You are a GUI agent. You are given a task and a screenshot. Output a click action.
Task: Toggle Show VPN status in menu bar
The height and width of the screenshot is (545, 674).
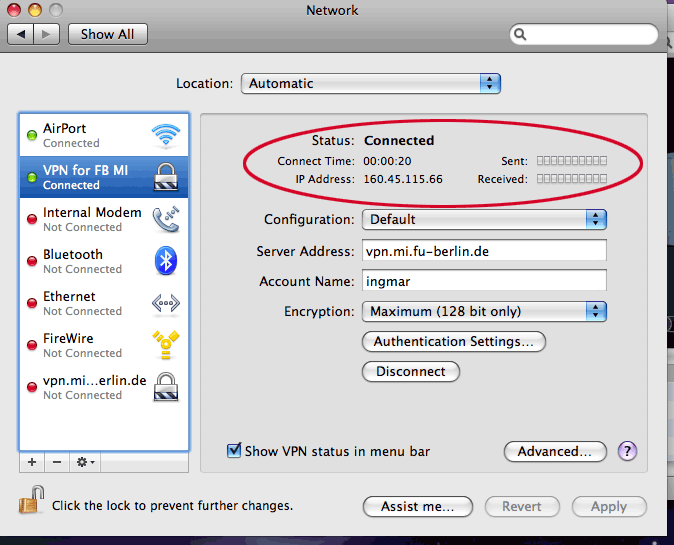235,451
